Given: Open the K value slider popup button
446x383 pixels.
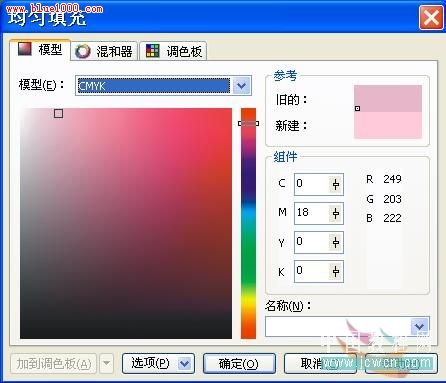Looking at the screenshot, I should [x=336, y=271].
